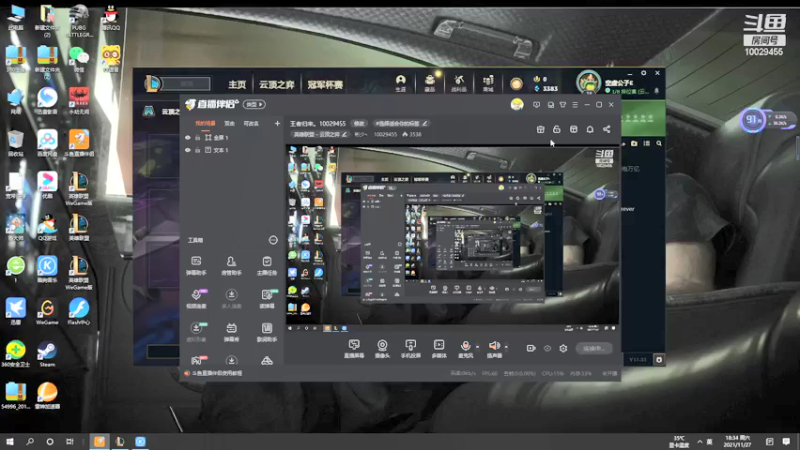The image size is (800, 450).
Task: Toggle the preview eye icon in the bottom bar
Action: pyautogui.click(x=547, y=348)
